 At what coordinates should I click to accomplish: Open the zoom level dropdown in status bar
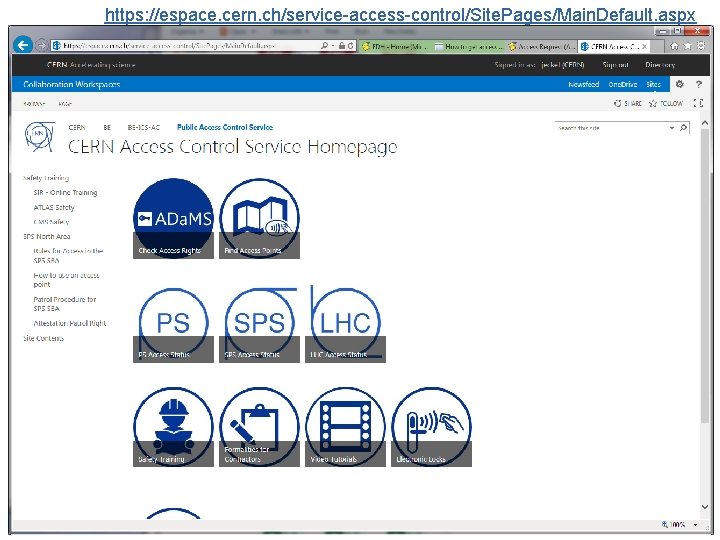(x=695, y=524)
